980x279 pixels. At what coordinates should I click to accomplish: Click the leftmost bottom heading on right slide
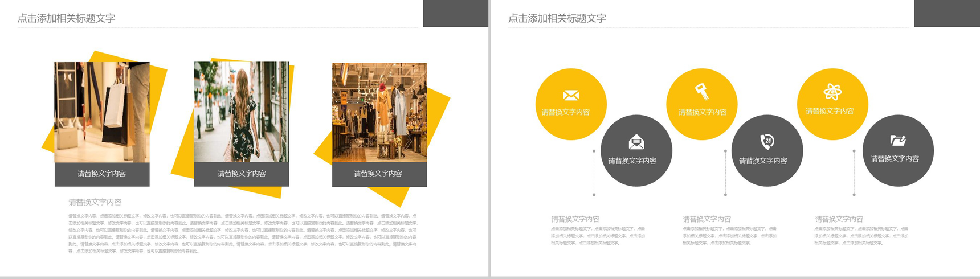click(x=575, y=219)
